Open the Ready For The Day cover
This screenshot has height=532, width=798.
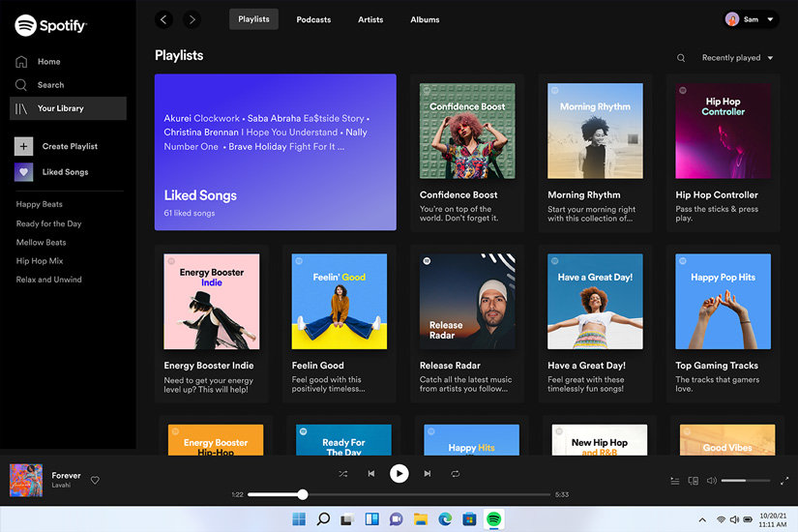click(343, 440)
